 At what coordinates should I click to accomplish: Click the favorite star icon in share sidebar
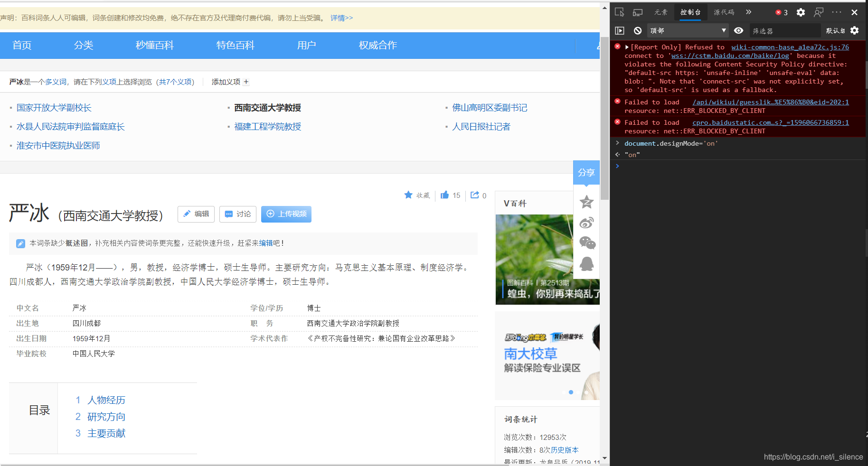(586, 202)
